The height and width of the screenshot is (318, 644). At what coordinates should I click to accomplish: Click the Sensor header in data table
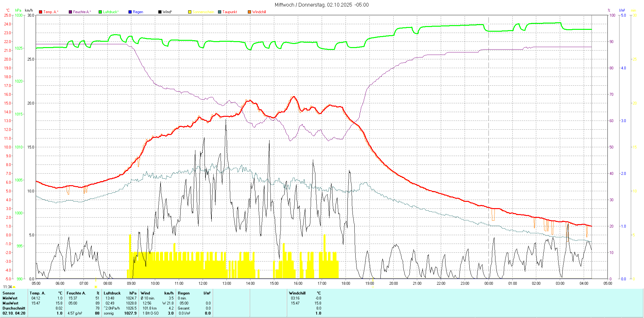(x=9, y=293)
